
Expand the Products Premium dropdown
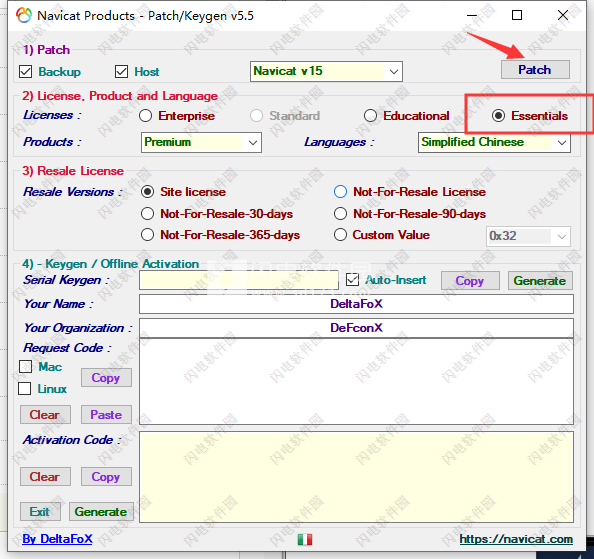pyautogui.click(x=201, y=142)
